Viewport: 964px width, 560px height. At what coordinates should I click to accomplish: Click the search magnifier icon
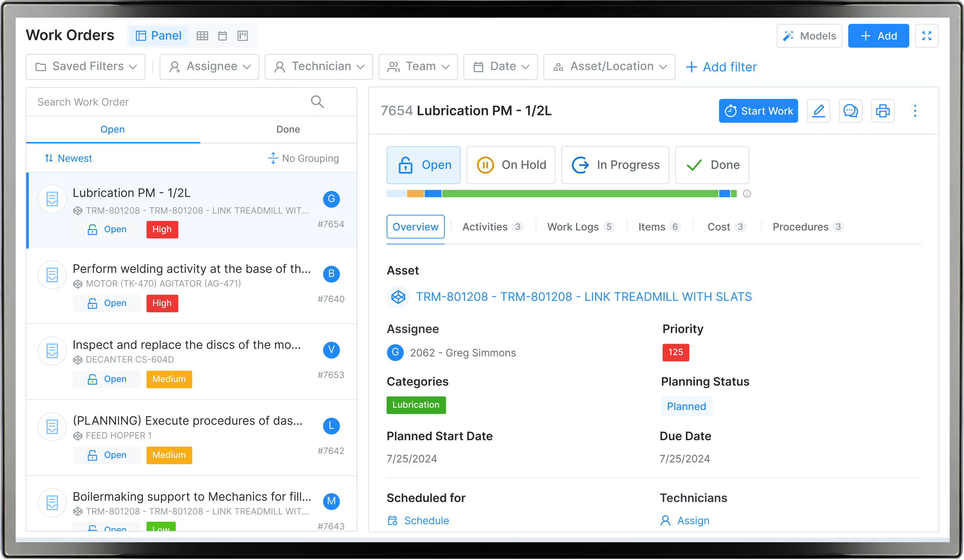[317, 102]
